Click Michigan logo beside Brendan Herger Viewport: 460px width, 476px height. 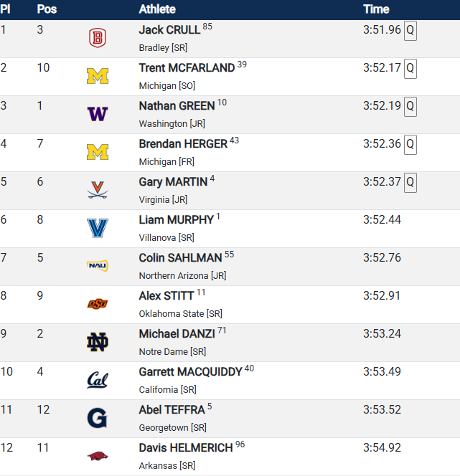98,152
